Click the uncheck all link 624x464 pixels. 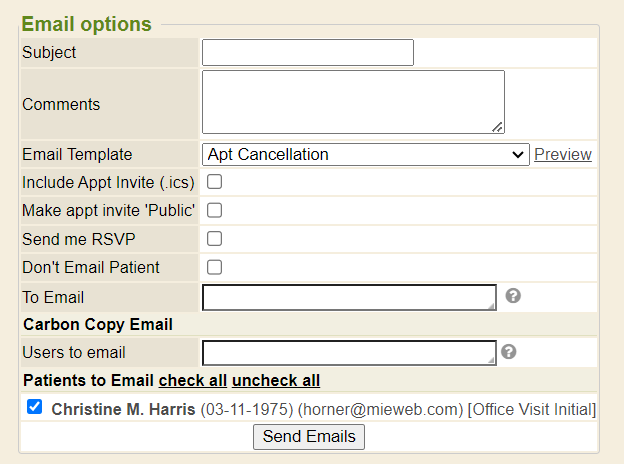tap(276, 380)
